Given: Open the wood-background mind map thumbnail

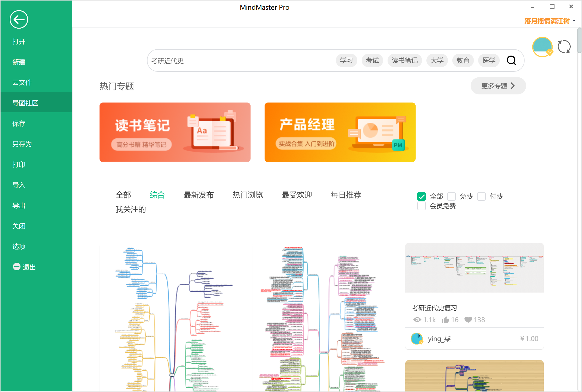Looking at the screenshot, I should 474,376.
